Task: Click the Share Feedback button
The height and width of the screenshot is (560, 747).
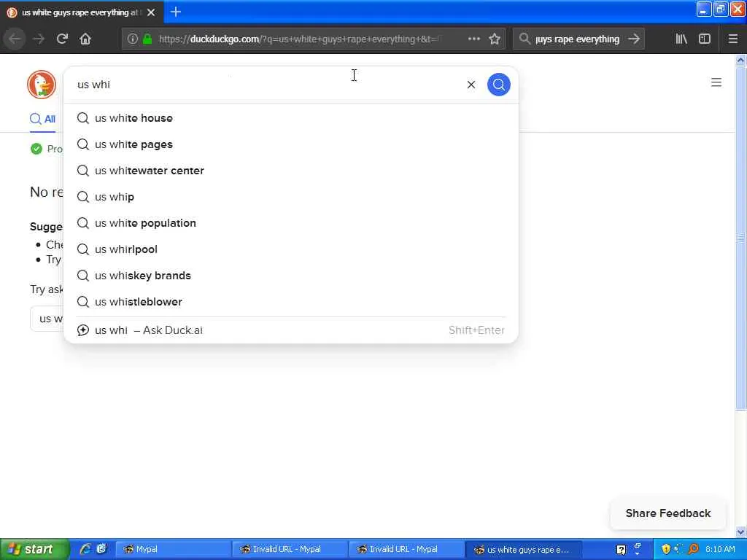Action: click(x=668, y=513)
